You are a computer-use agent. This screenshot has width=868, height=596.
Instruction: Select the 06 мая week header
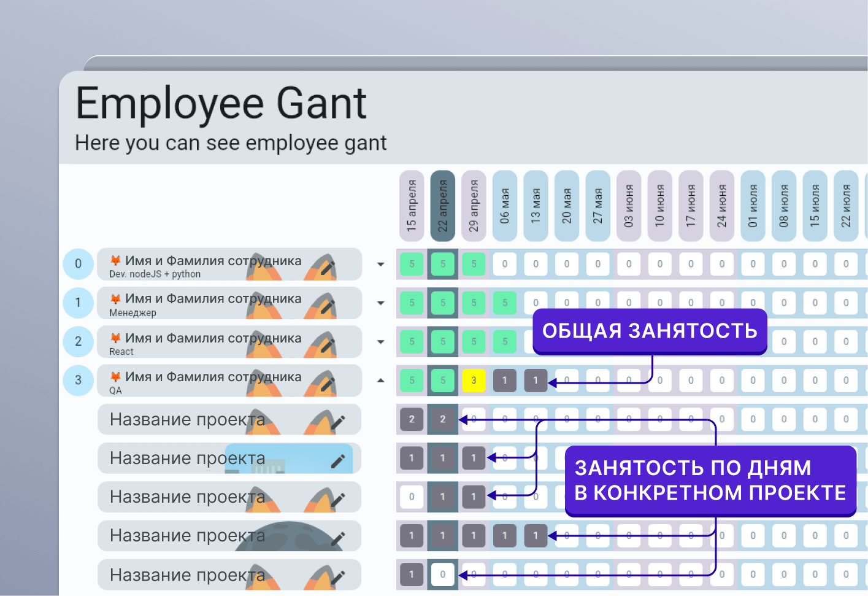[505, 206]
